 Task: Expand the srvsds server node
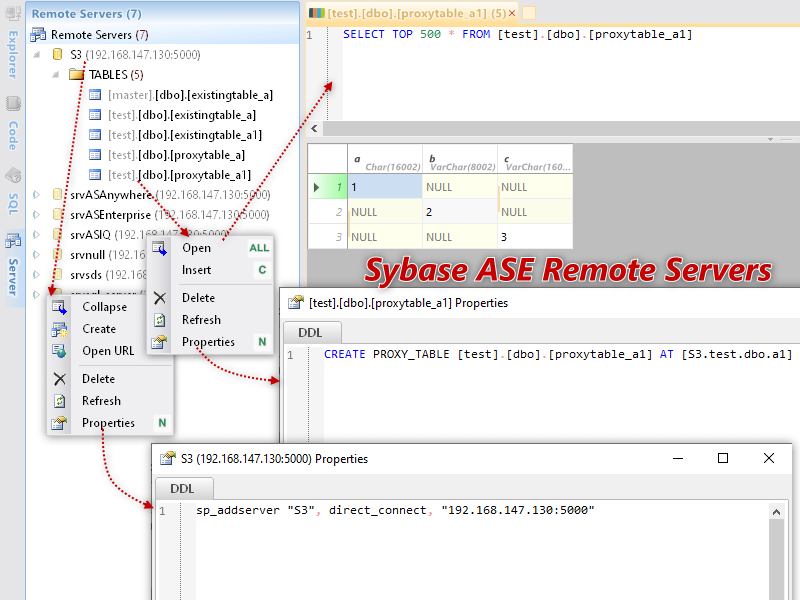tap(36, 274)
